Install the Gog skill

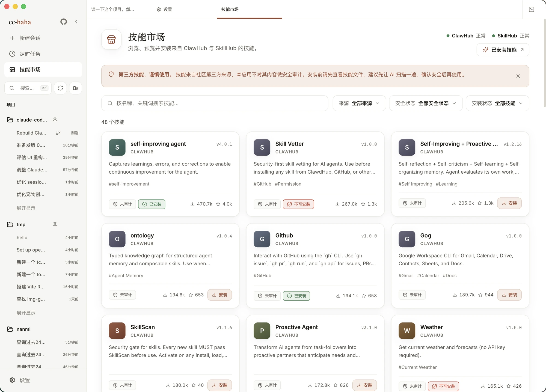(x=509, y=295)
